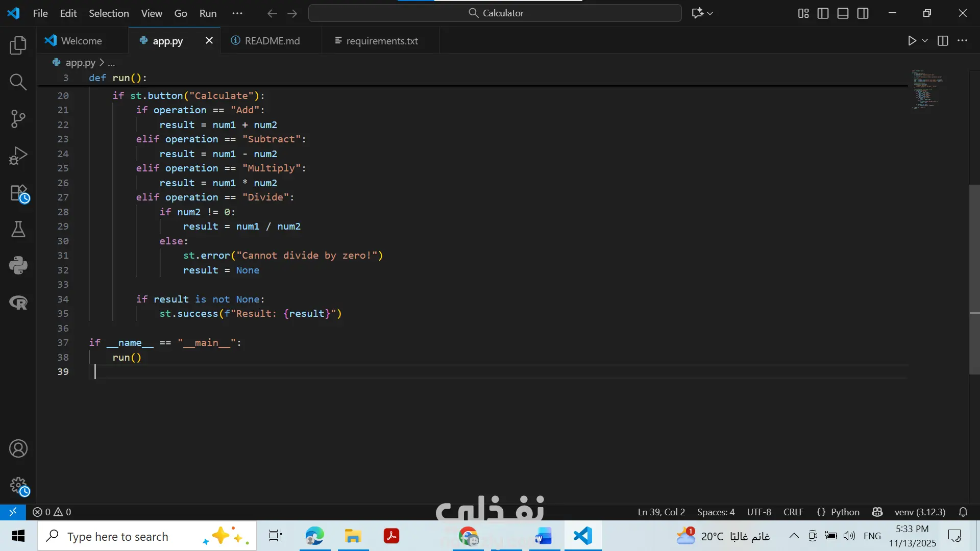Select the venv (3.12.3) interpreter button
980x551 pixels.
tap(920, 512)
